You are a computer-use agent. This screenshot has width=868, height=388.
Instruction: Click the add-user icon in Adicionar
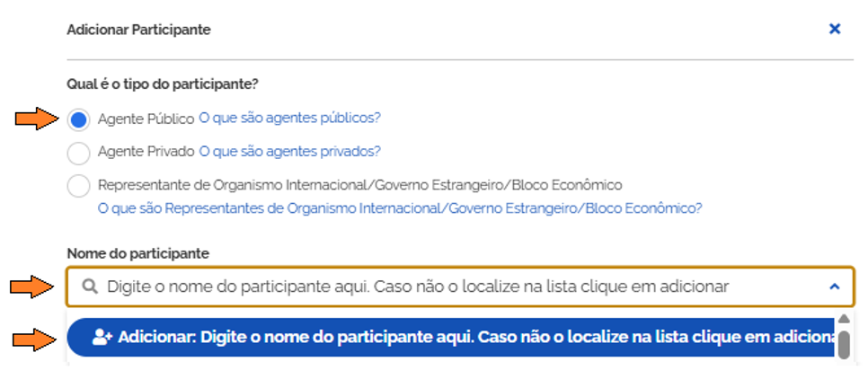click(x=102, y=337)
